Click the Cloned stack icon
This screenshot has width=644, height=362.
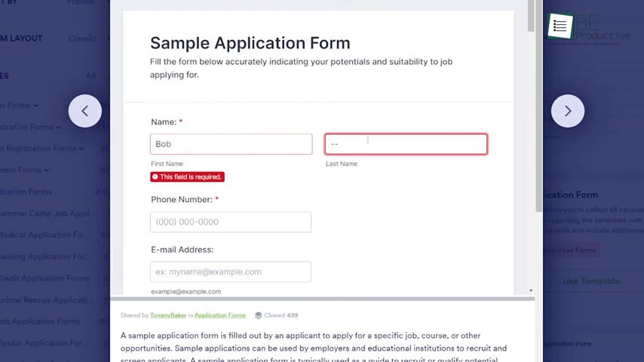[259, 315]
